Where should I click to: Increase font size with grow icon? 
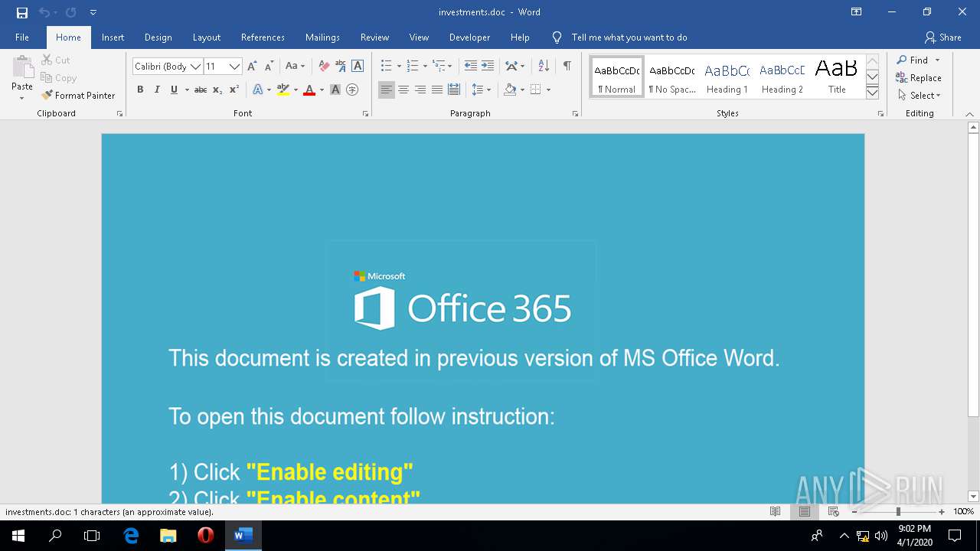coord(253,66)
